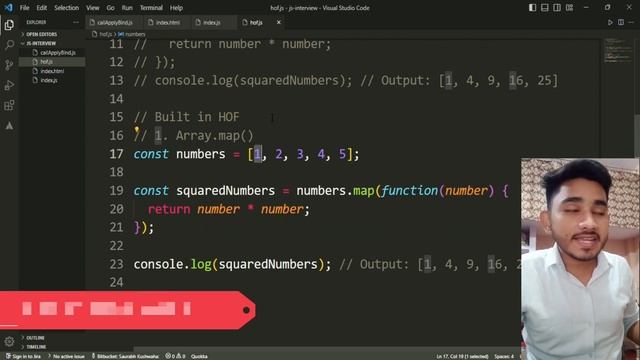Expand the Timeline section
This screenshot has width=640, height=360.
click(52, 347)
